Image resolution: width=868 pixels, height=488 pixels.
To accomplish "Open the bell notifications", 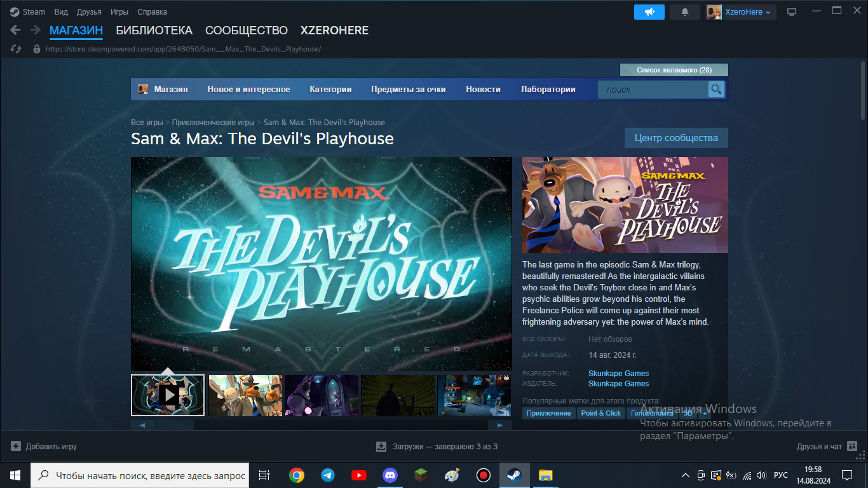I will (x=685, y=12).
